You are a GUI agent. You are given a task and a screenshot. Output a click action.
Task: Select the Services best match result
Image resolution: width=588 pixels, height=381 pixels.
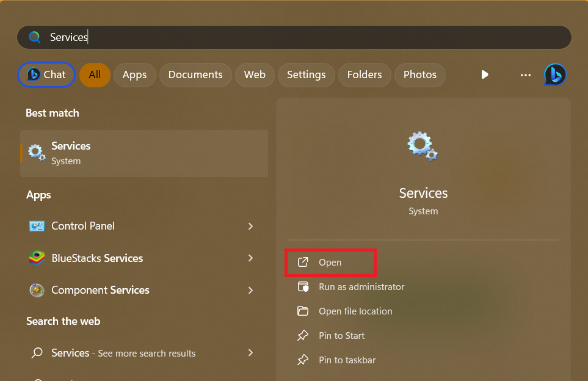pyautogui.click(x=143, y=153)
